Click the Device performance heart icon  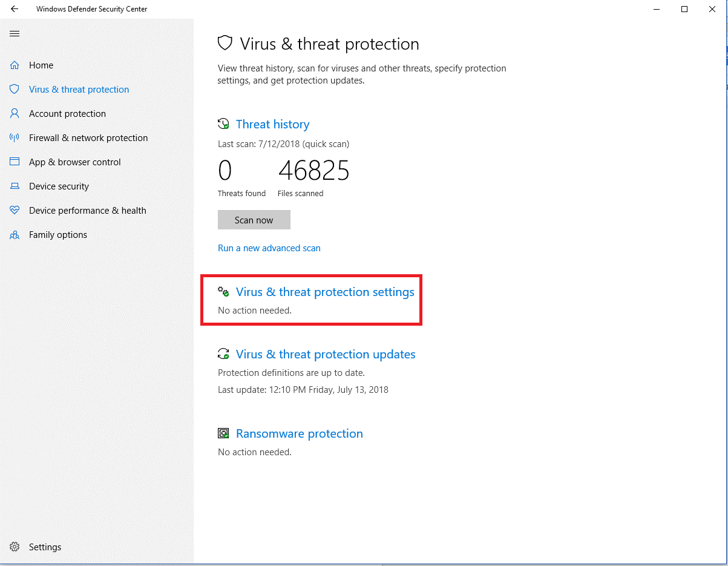[15, 211]
